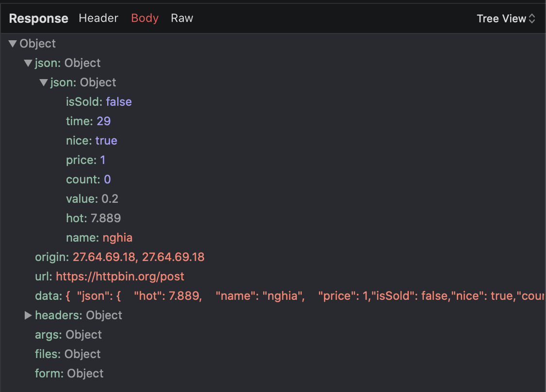The width and height of the screenshot is (546, 392).
Task: Select the Body tab
Action: click(145, 18)
